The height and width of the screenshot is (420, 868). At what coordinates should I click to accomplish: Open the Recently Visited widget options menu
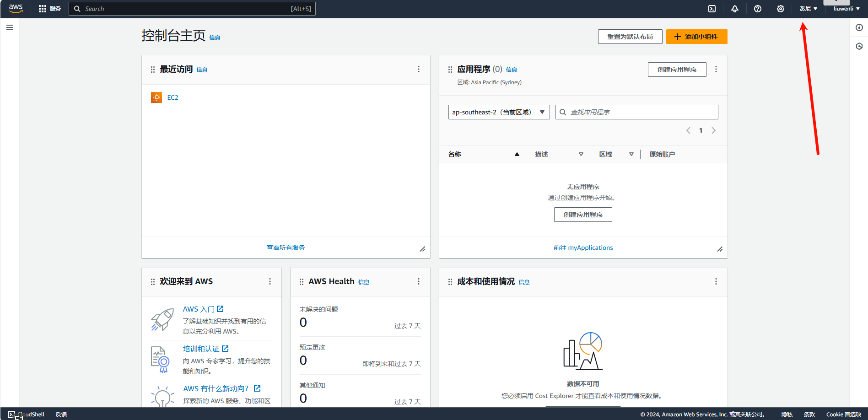pos(418,69)
